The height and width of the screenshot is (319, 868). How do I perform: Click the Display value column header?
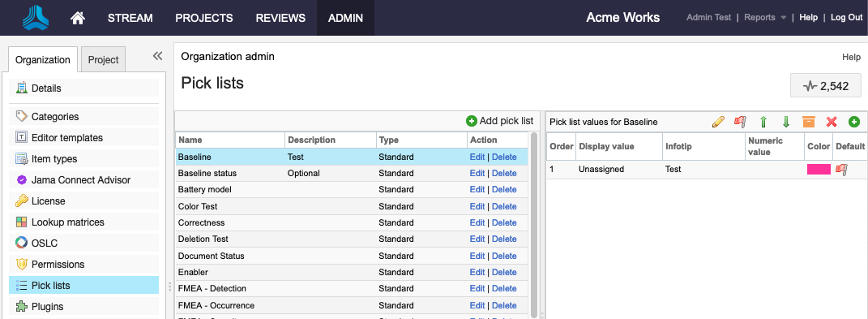[x=619, y=146]
